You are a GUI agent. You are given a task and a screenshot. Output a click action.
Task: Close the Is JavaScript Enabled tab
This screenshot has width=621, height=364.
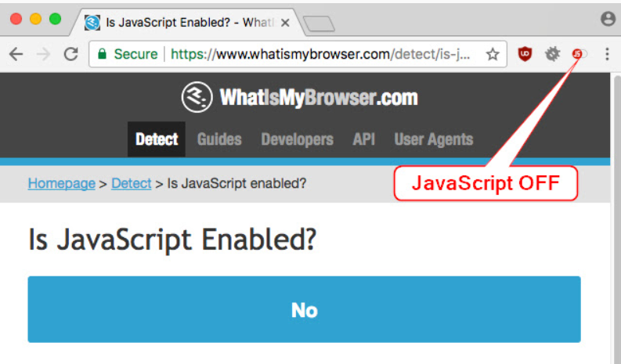point(285,23)
